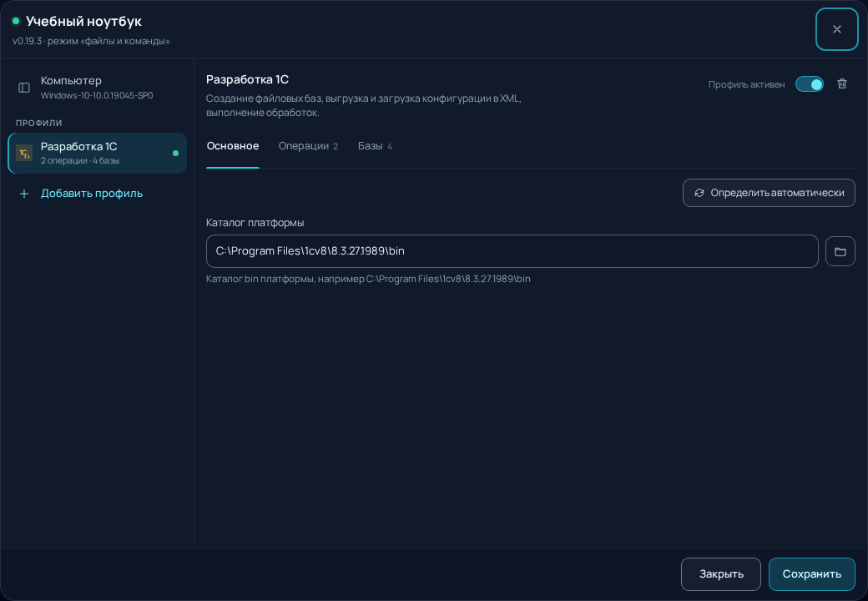
Task: Close the dialog with the X button
Action: pos(836,29)
